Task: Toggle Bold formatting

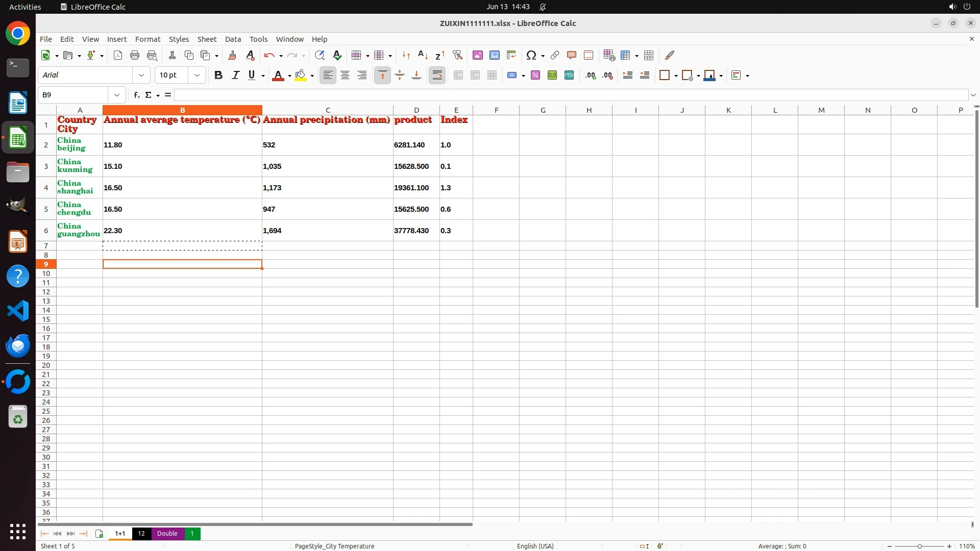Action: point(218,76)
